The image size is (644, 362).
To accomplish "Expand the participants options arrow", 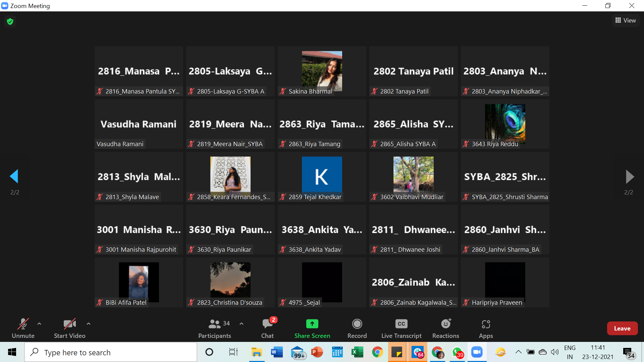I will [x=241, y=324].
